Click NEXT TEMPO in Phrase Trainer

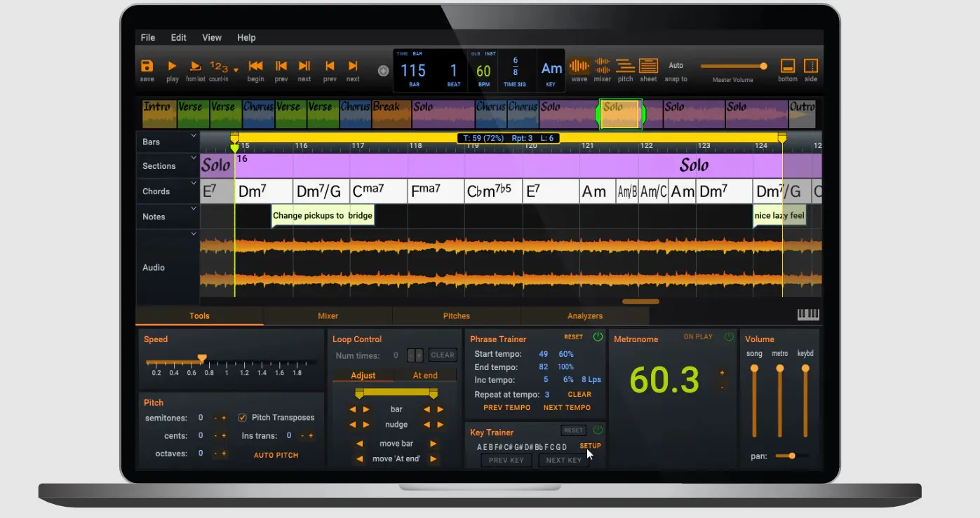(567, 408)
